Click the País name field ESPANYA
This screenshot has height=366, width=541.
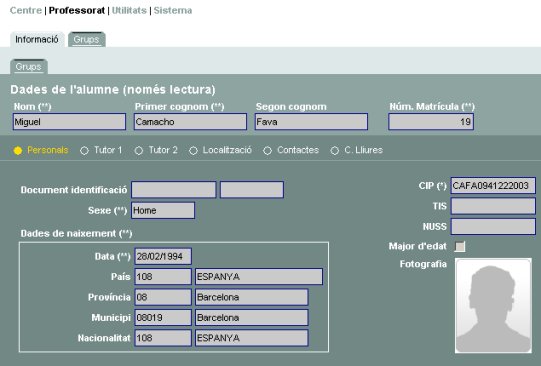(x=259, y=277)
